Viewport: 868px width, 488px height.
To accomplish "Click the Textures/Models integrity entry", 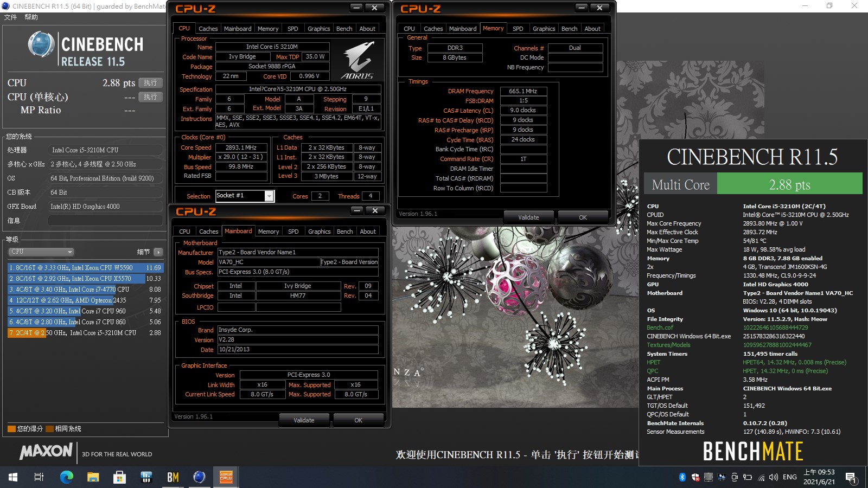I will 668,345.
